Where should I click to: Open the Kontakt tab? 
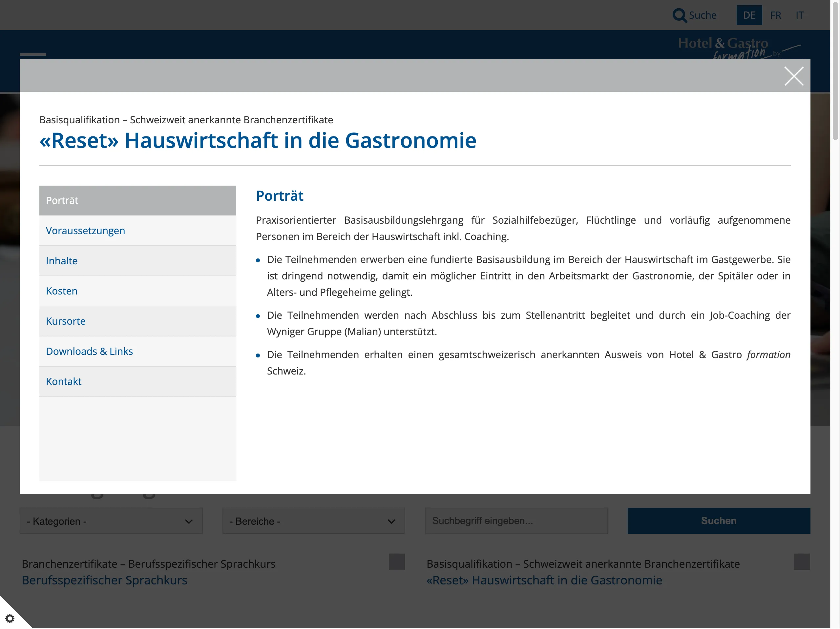tap(137, 381)
